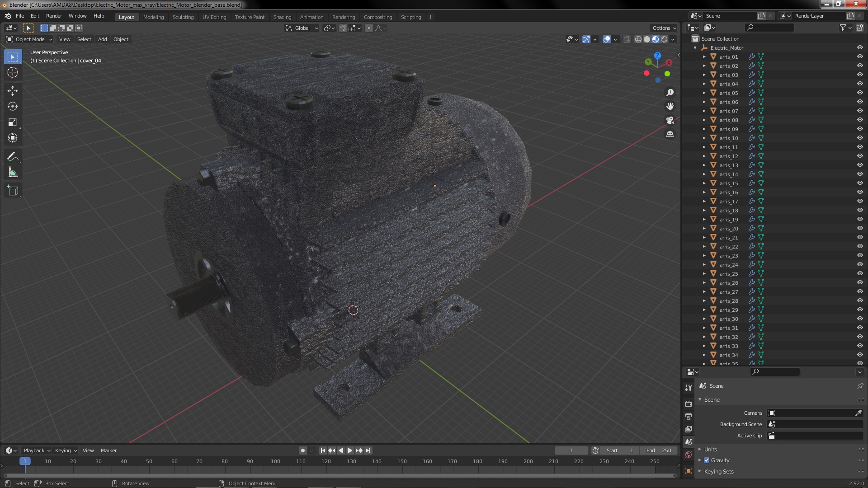Click the current frame number field
Screen dimensions: 868x488
tap(571, 450)
